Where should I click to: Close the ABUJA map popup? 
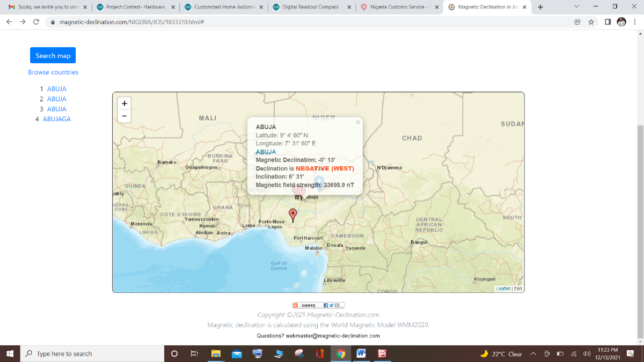pyautogui.click(x=358, y=122)
